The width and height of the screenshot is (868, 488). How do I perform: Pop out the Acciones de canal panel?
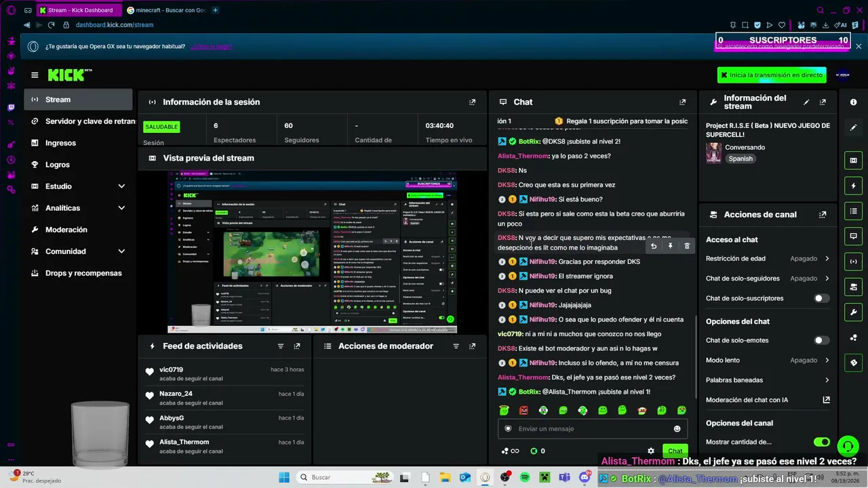(x=823, y=215)
